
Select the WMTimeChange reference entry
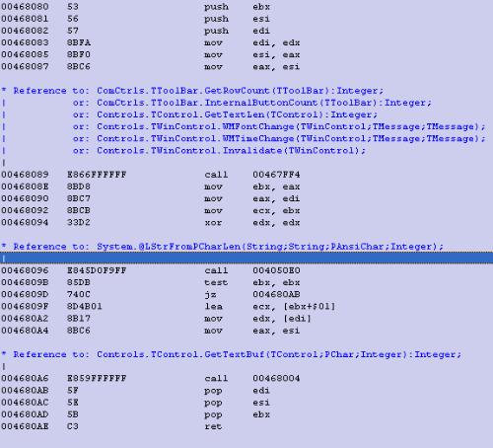291,138
